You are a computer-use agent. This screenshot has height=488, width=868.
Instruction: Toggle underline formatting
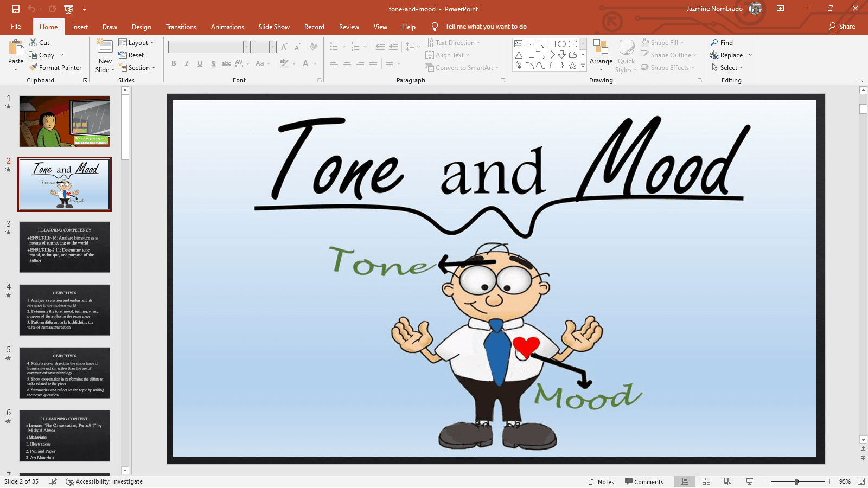pos(200,63)
